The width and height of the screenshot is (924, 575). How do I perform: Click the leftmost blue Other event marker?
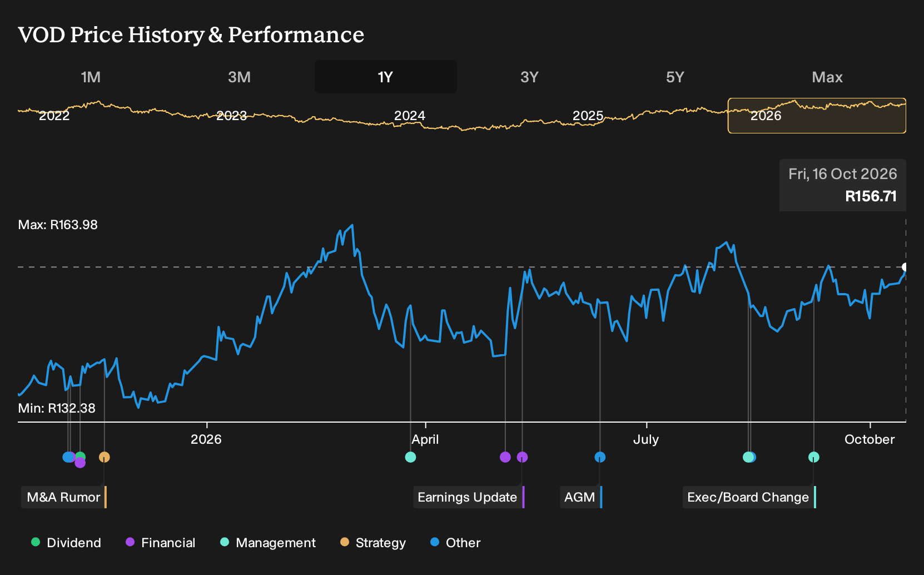[x=67, y=457]
